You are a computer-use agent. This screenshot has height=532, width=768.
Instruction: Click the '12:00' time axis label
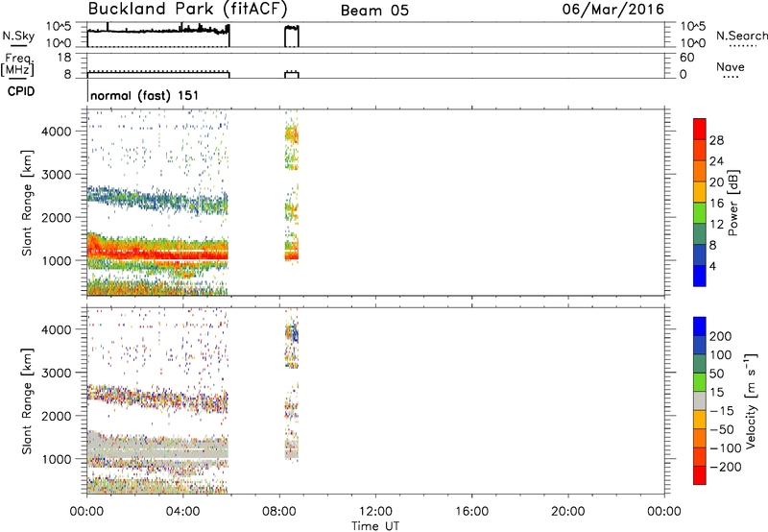[375, 512]
